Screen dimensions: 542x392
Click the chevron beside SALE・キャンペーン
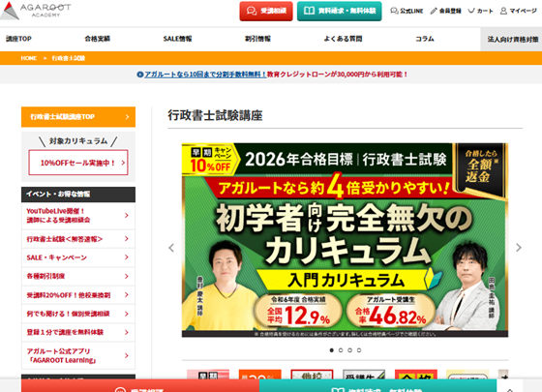coord(127,257)
